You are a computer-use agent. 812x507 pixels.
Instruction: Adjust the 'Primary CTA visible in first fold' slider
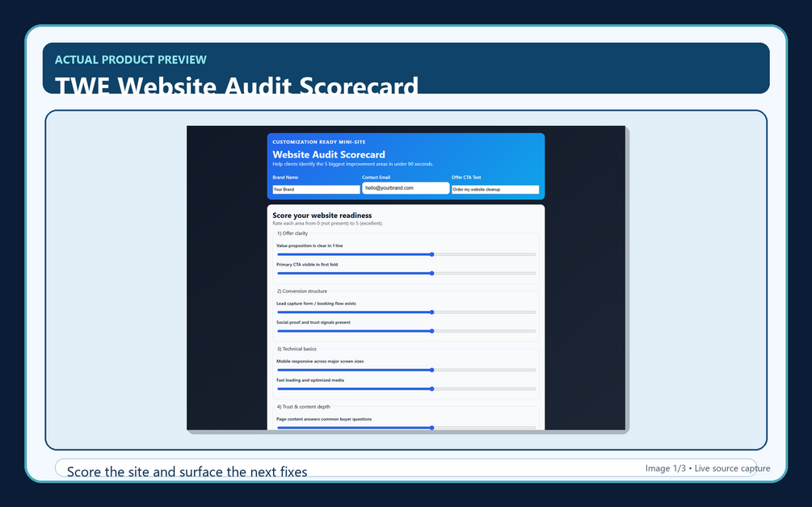406,273
